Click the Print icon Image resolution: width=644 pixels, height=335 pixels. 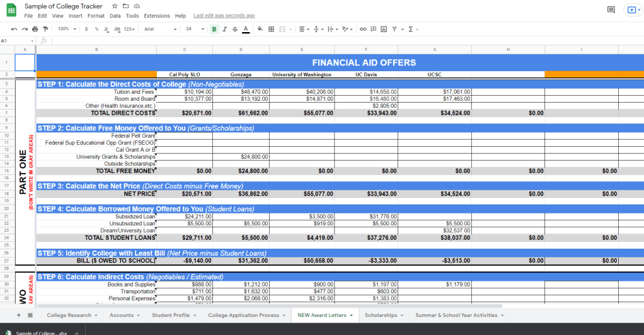[x=35, y=29]
